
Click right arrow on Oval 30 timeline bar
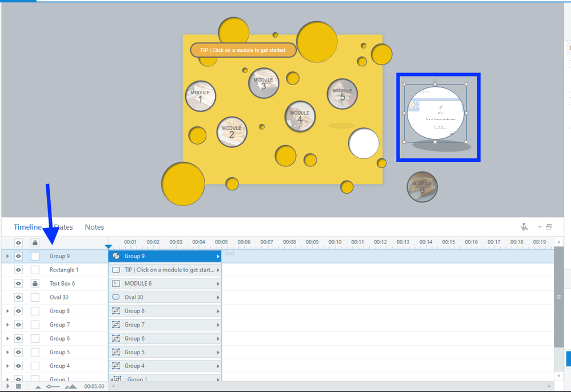218,297
